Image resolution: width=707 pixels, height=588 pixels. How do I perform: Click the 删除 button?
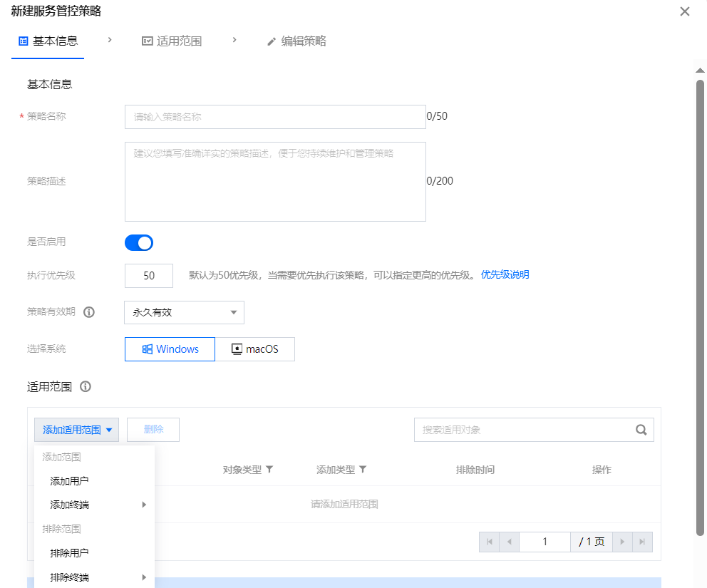point(153,430)
